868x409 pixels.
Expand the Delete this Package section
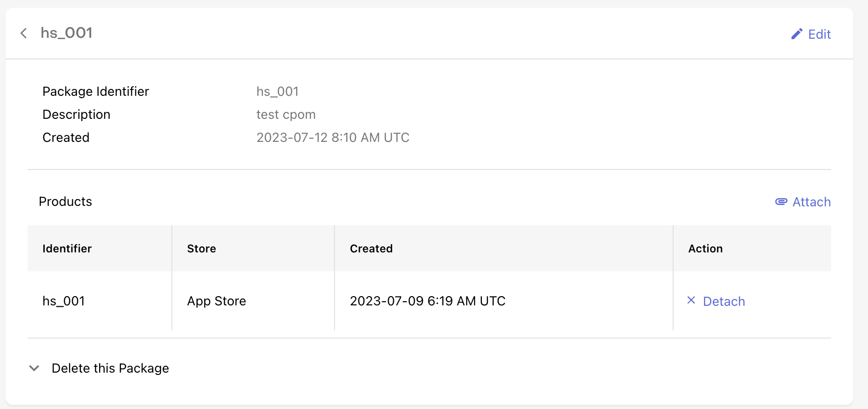(x=110, y=368)
